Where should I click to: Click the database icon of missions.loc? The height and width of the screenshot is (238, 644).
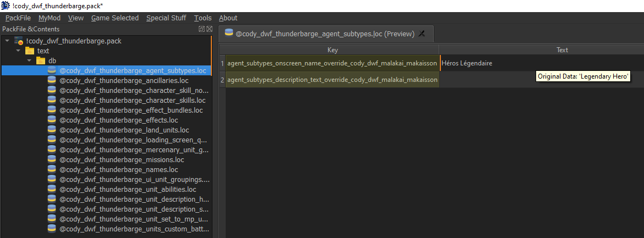click(x=51, y=159)
